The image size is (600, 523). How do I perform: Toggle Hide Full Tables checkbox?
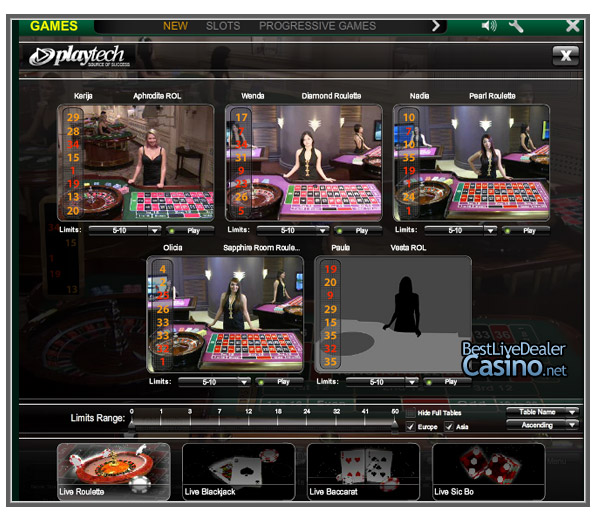[x=411, y=412]
